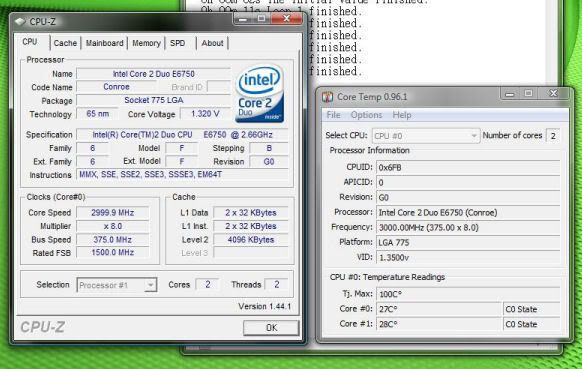Click the Multiplier value x 8.0
Viewport: 582px width, 369px height.
pos(112,226)
